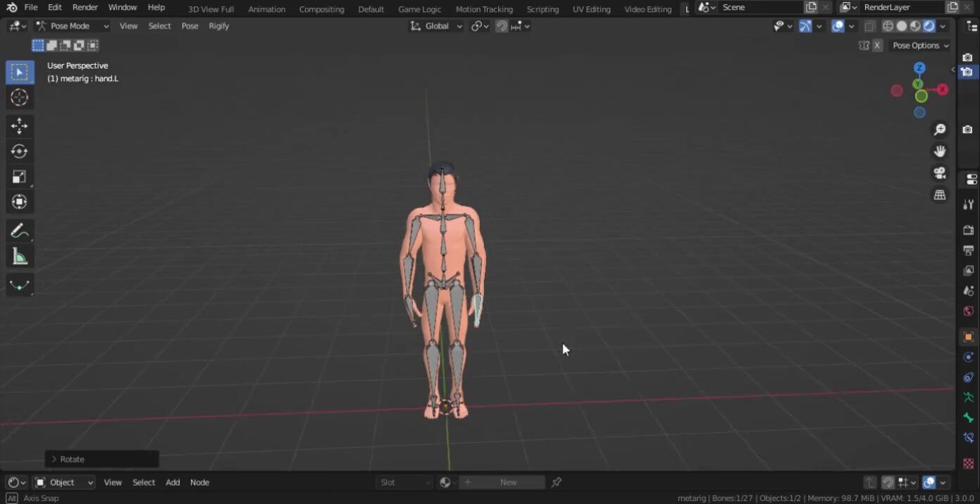Viewport: 980px width, 504px height.
Task: Enable rendered viewport shading mode
Action: click(x=929, y=26)
